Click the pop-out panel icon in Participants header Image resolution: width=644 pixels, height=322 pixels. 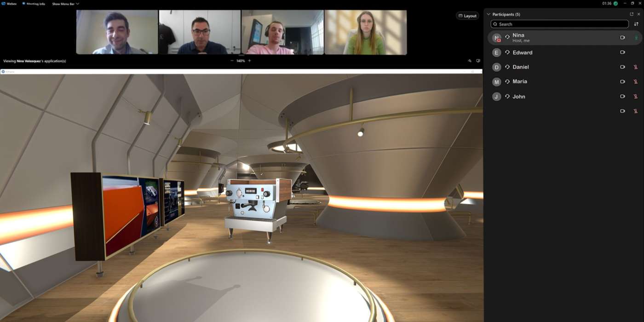632,14
